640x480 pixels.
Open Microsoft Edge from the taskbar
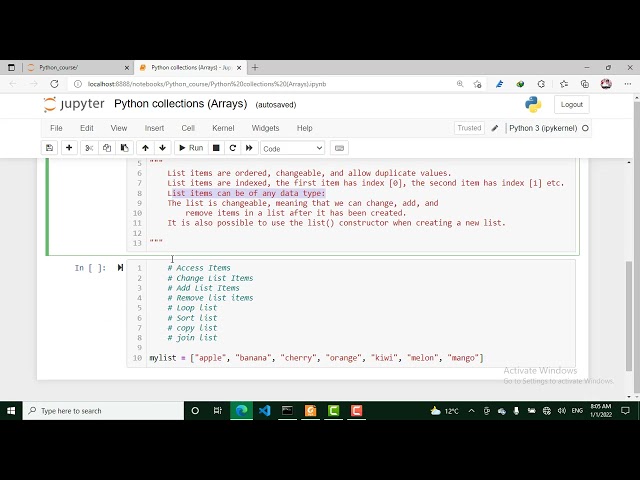241,411
